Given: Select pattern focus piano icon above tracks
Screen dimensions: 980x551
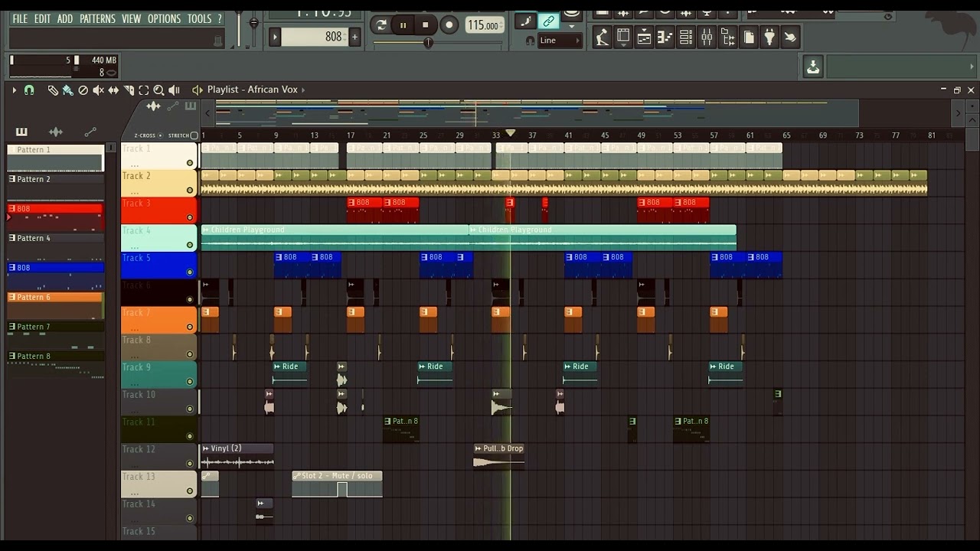Looking at the screenshot, I should [x=191, y=106].
